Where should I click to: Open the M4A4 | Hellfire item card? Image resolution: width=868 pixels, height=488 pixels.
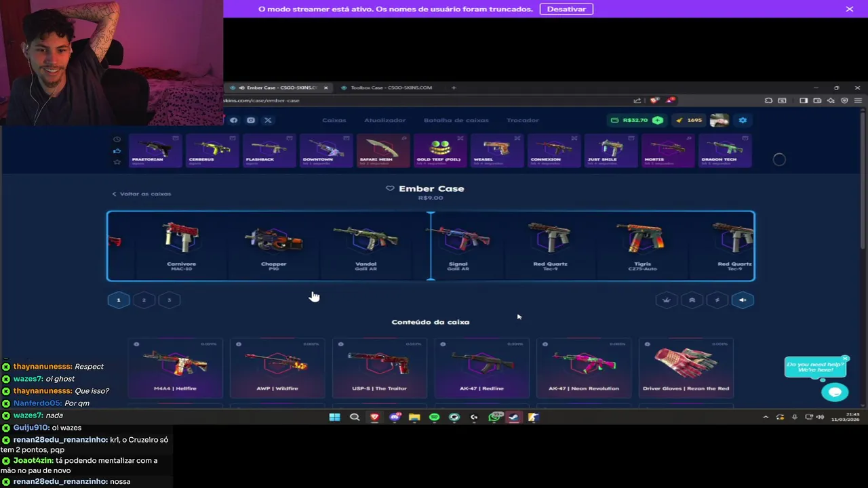[175, 368]
